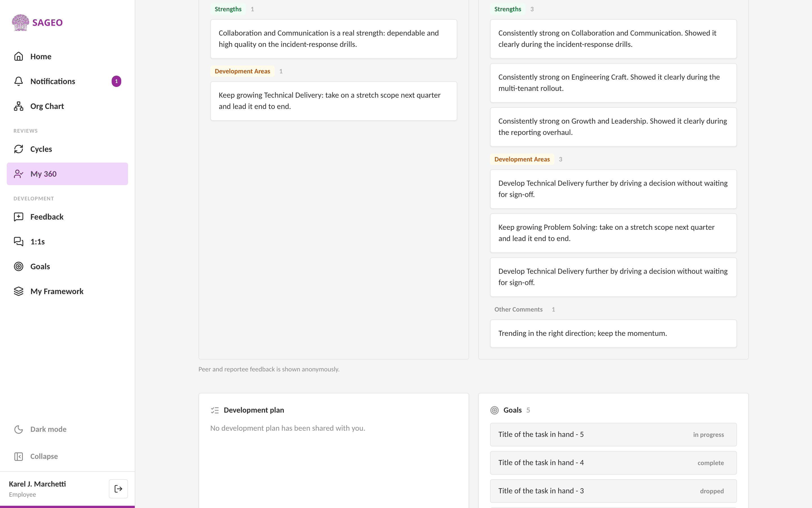
Task: Click the Engineering Craft strength card
Action: pos(613,83)
